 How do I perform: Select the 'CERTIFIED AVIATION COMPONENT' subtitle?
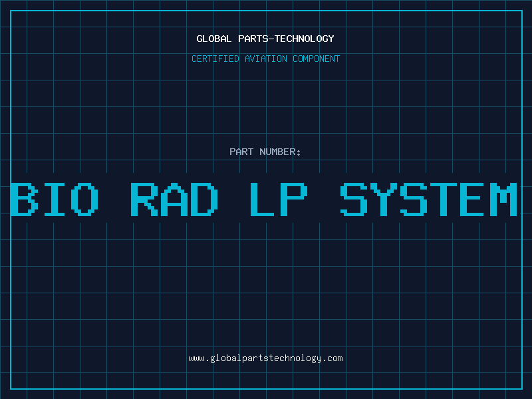[265, 59]
